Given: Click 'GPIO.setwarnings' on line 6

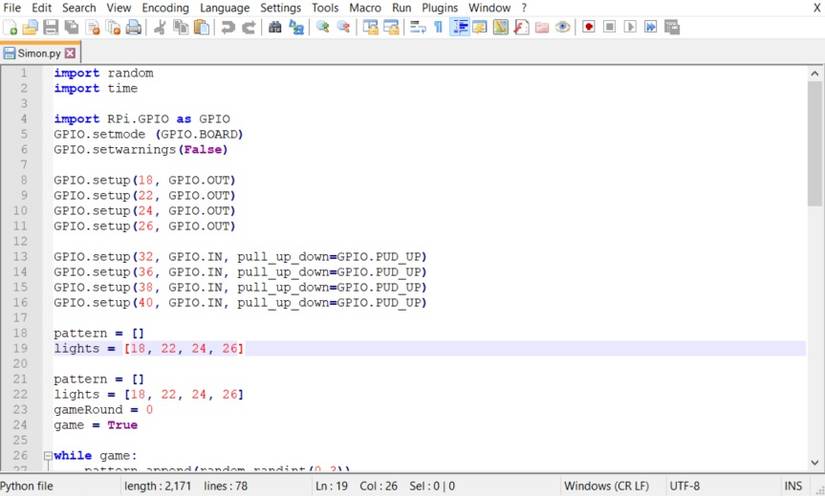Looking at the screenshot, I should click(x=114, y=150).
